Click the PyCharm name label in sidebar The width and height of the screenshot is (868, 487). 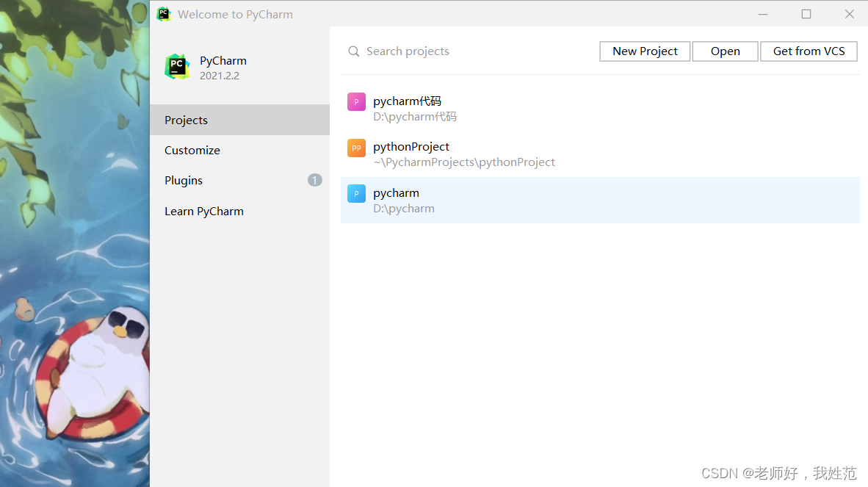click(223, 60)
